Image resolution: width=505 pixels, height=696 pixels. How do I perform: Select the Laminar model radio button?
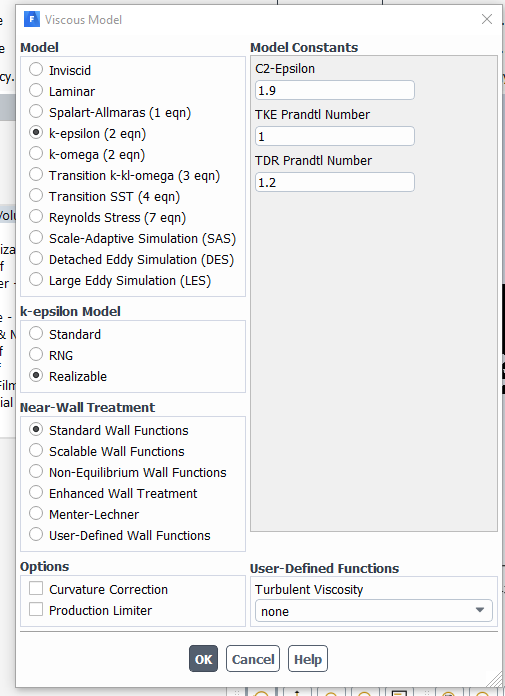pyautogui.click(x=36, y=91)
